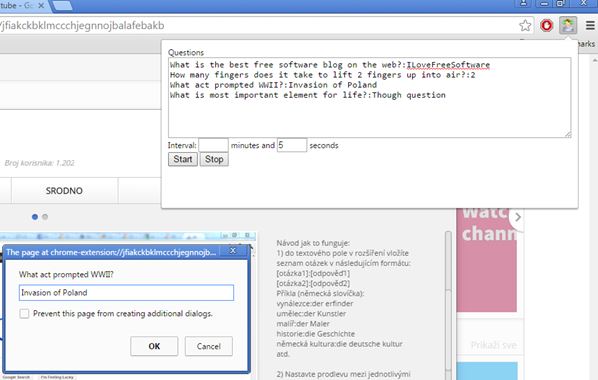Viewport: 598px width, 380px height.
Task: Confirm the answer with OK
Action: (x=154, y=346)
